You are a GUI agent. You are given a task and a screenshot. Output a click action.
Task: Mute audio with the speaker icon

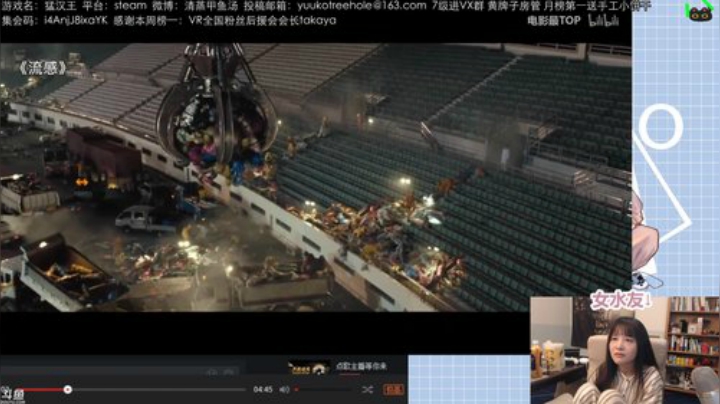pyautogui.click(x=284, y=390)
